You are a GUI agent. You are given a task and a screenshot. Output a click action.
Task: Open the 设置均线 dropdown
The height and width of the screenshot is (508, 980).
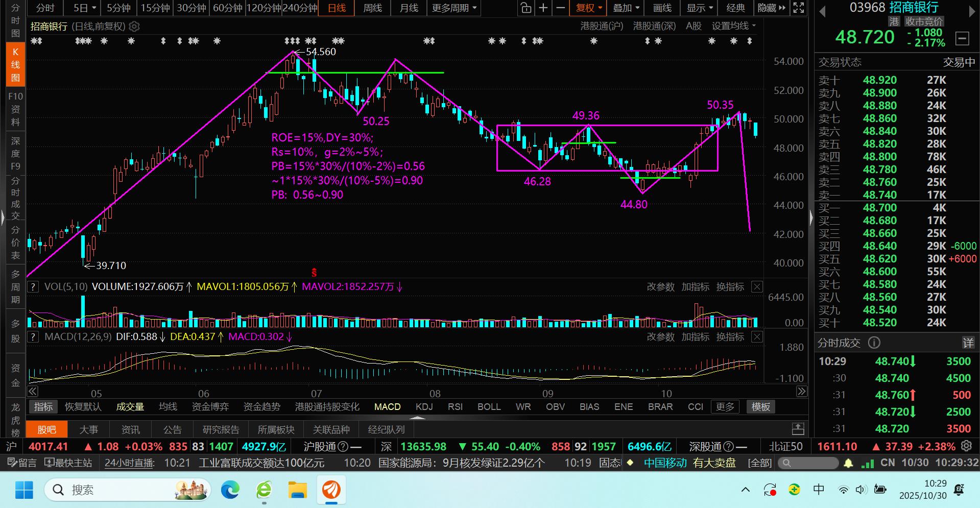734,26
